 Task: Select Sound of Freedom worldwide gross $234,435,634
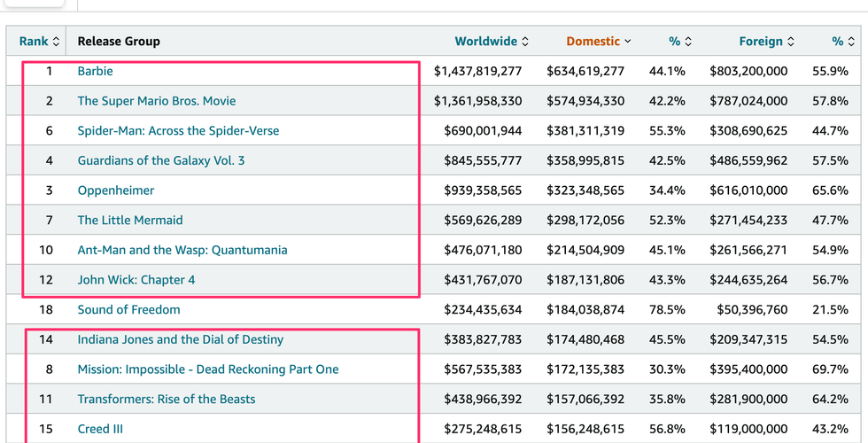pyautogui.click(x=483, y=309)
